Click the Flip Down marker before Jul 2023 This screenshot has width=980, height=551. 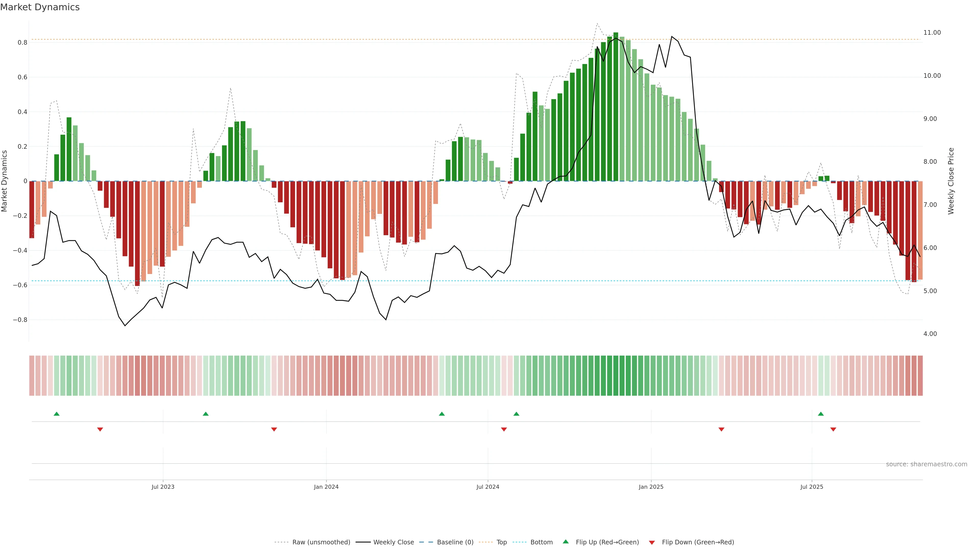[x=100, y=429]
